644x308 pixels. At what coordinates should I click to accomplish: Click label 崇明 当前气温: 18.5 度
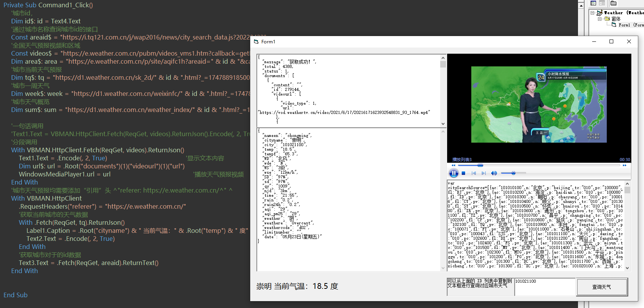(x=297, y=287)
